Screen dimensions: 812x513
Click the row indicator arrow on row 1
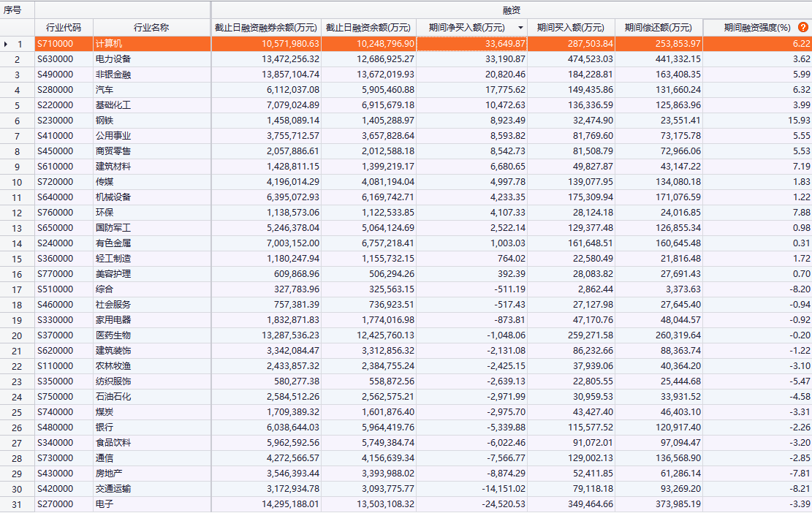coord(6,44)
